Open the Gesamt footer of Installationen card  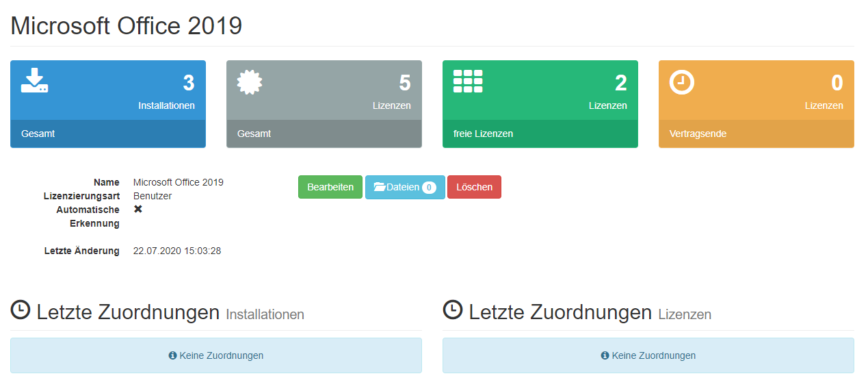point(108,134)
